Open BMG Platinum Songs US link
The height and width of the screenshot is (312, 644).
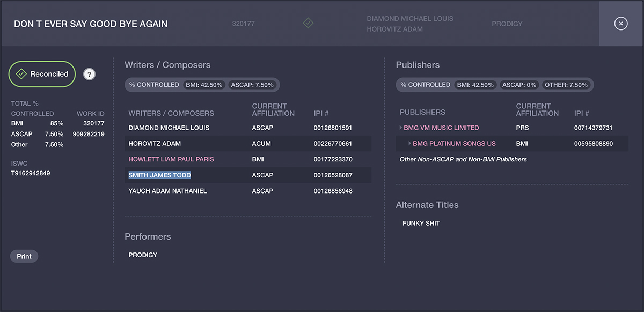(x=454, y=144)
